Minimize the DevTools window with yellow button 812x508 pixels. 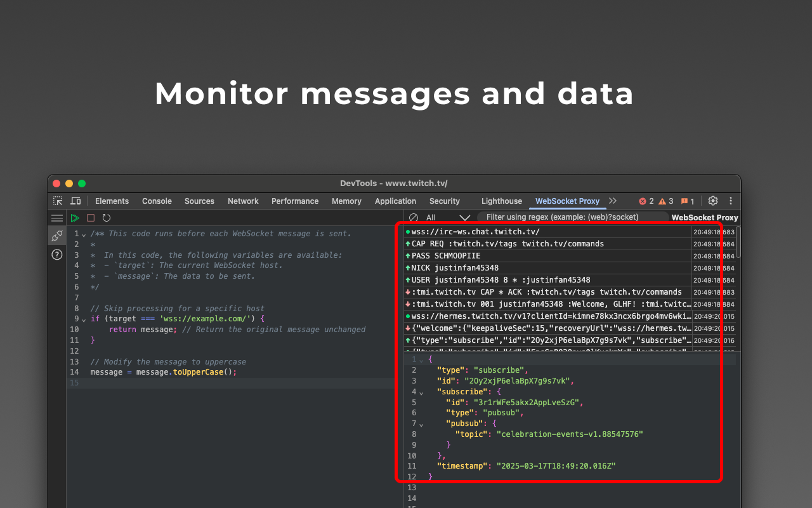click(x=69, y=184)
